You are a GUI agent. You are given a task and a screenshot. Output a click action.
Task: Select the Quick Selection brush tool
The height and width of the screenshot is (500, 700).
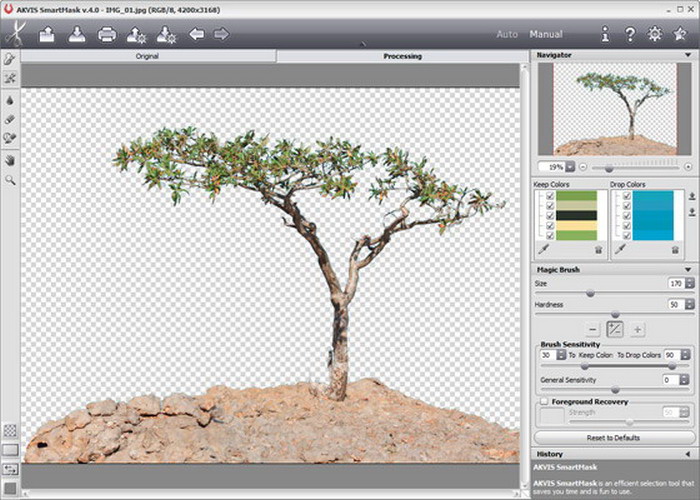tap(9, 59)
